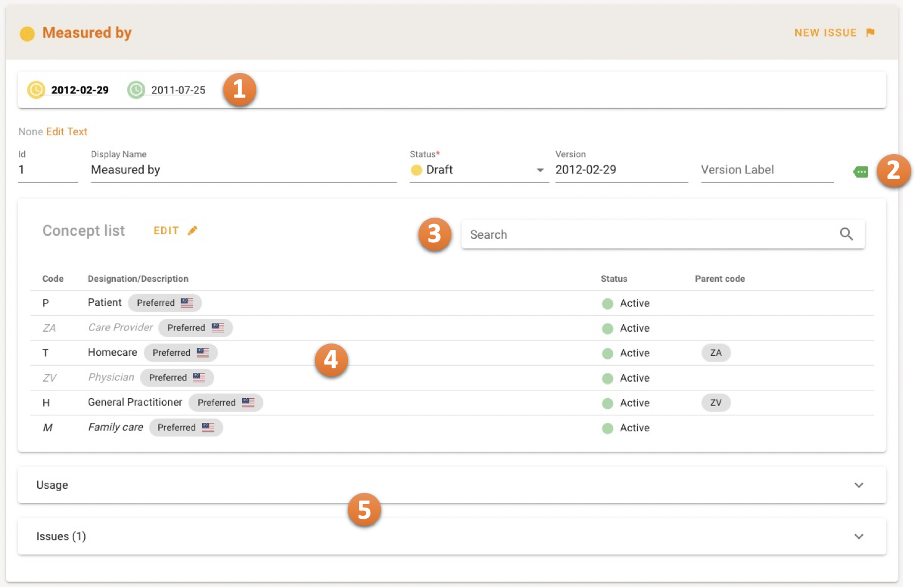Expand the Issues (1) panel
The image size is (924, 587).
[859, 536]
